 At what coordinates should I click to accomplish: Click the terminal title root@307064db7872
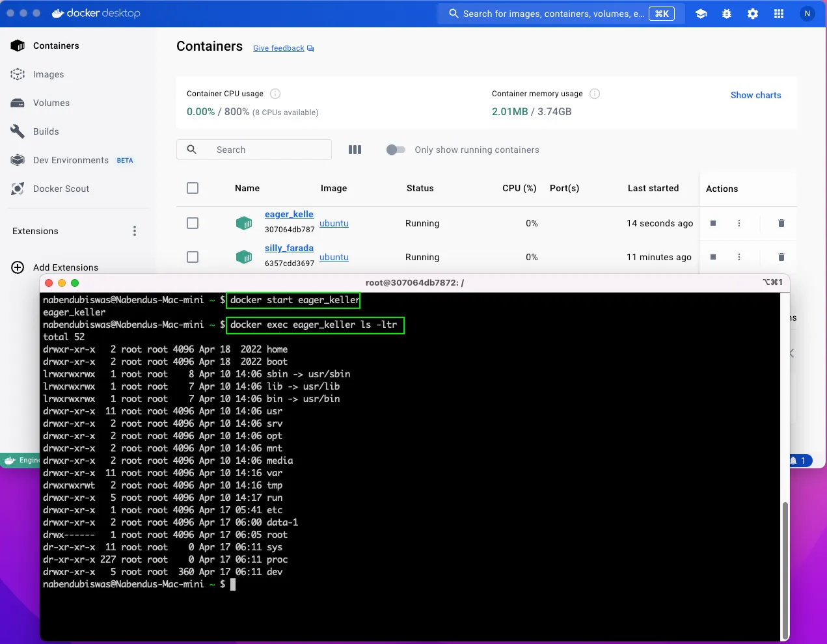[x=414, y=282]
